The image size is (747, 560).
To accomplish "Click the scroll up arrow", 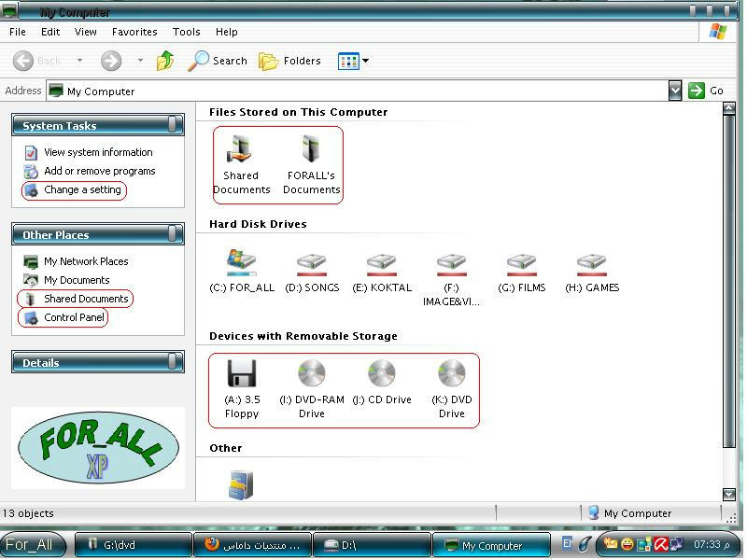I will click(x=729, y=108).
